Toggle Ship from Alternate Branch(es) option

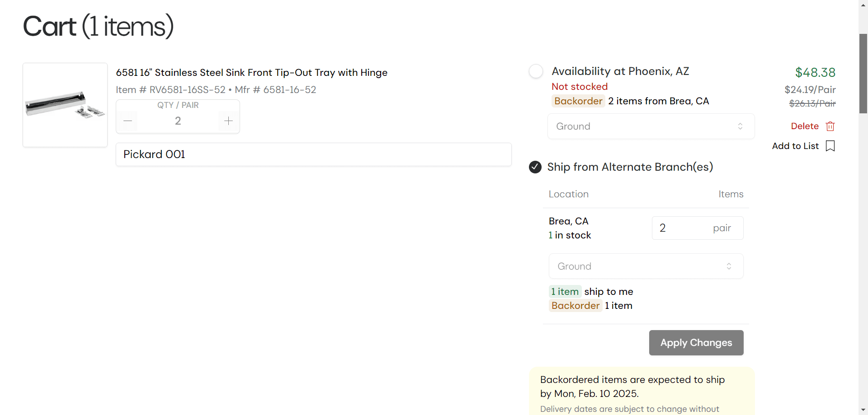[535, 167]
